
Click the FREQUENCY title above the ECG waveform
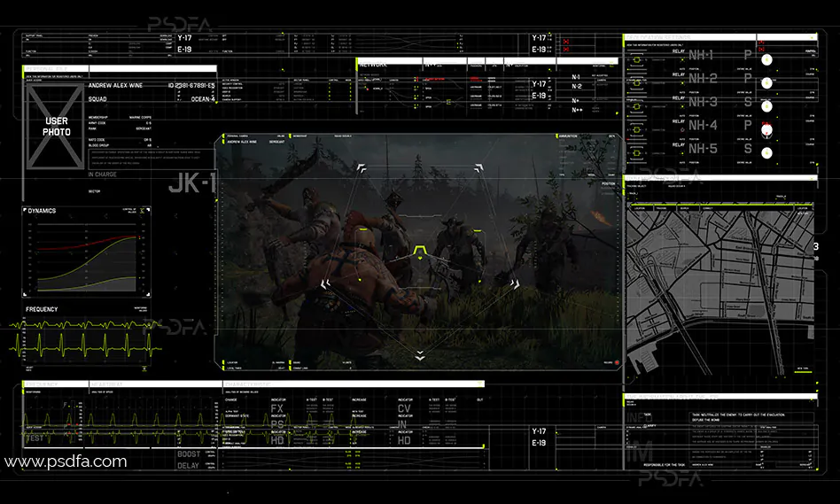(42, 309)
